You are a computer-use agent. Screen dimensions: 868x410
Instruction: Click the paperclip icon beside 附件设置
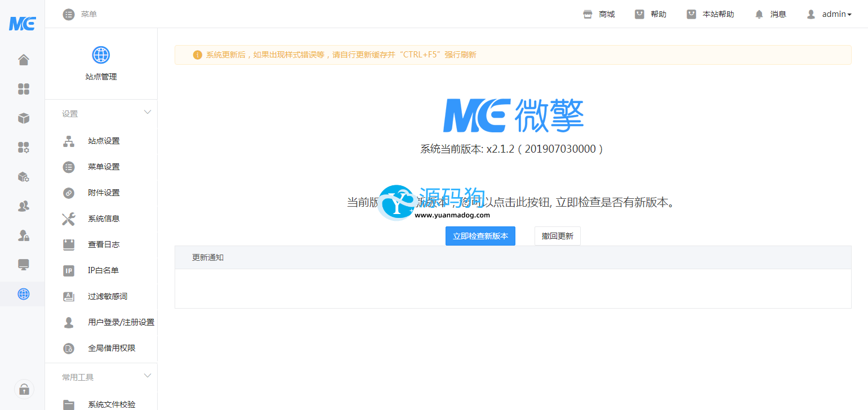coord(69,193)
